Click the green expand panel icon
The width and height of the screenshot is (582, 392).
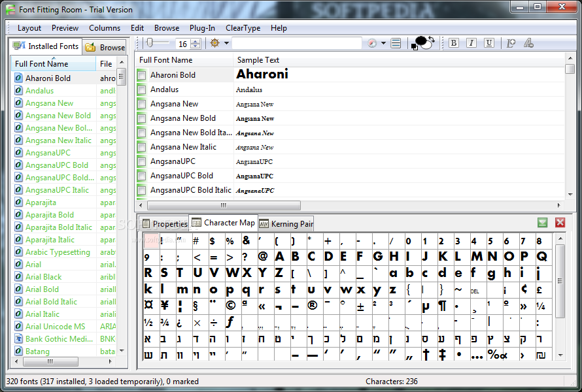click(x=542, y=223)
